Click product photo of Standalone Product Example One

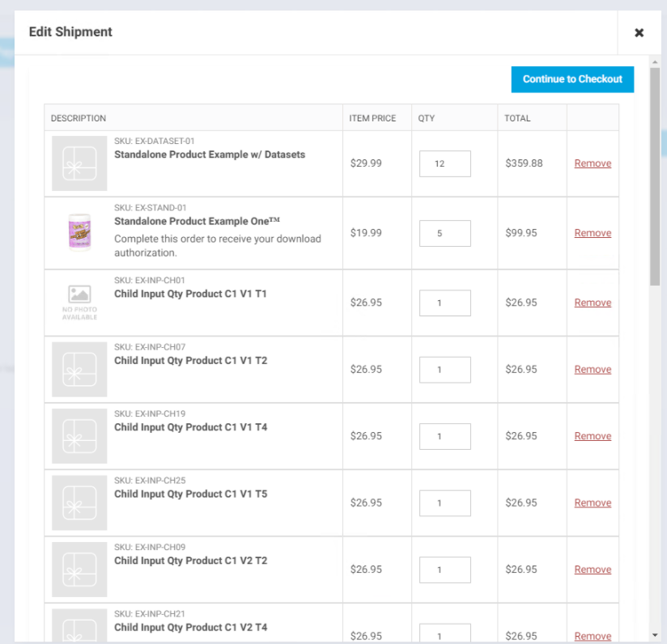[x=79, y=232]
